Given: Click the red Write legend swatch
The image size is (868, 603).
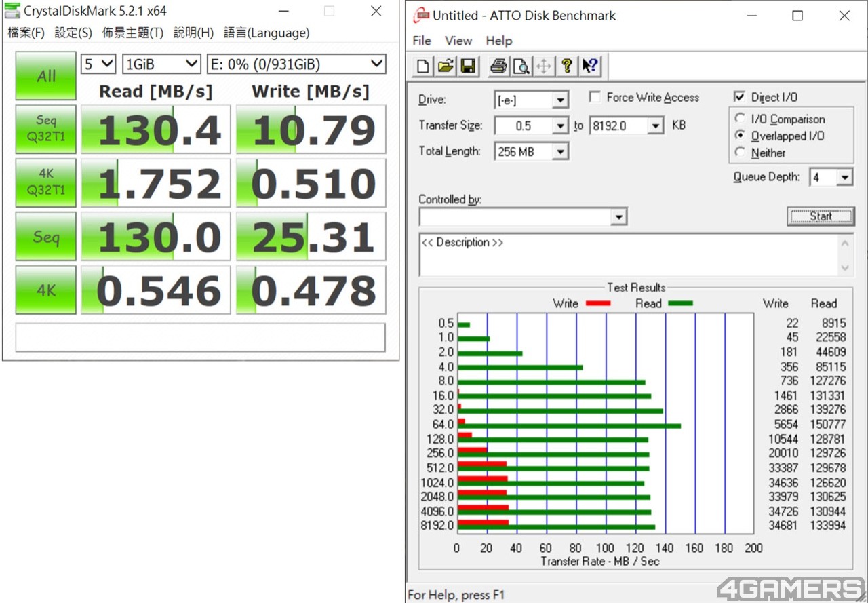Looking at the screenshot, I should (x=597, y=303).
